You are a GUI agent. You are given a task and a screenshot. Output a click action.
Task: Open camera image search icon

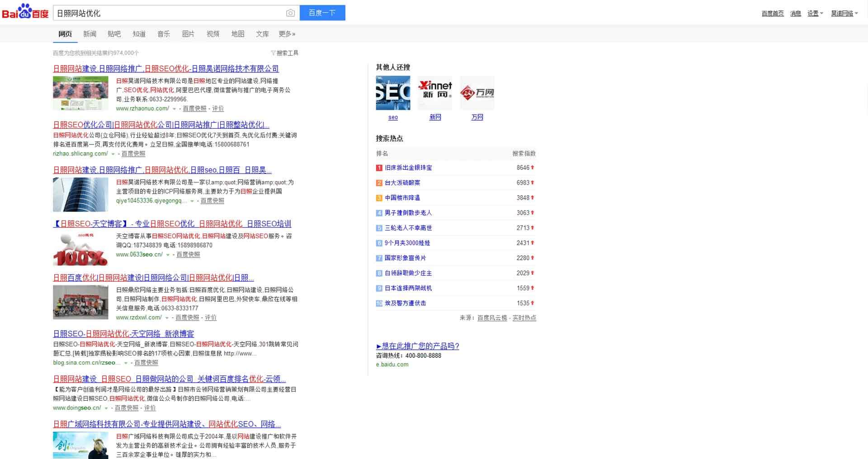[290, 13]
